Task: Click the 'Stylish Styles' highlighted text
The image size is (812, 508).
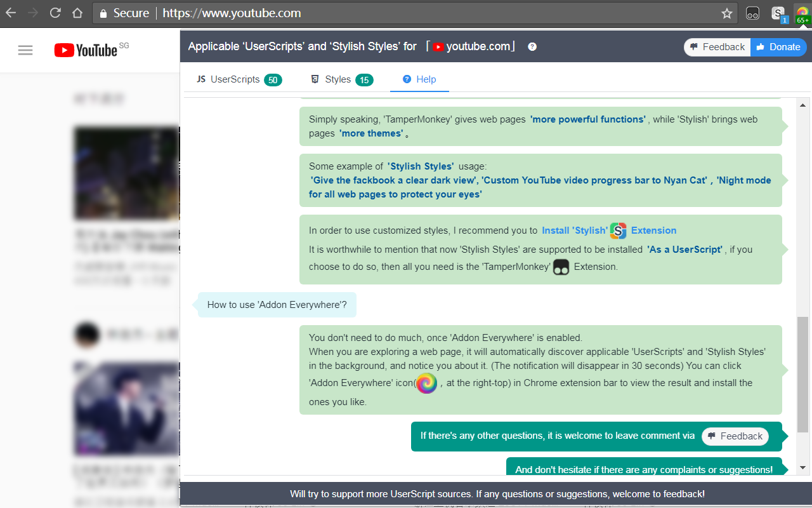Action: coord(421,166)
